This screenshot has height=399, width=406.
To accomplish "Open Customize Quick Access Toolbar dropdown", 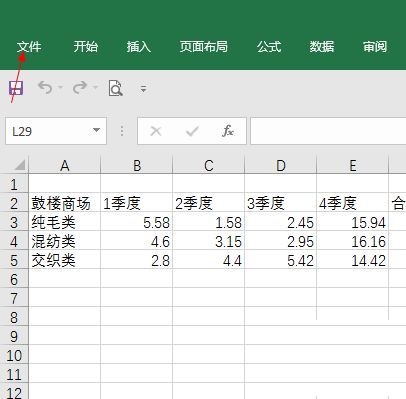I will 143,89.
